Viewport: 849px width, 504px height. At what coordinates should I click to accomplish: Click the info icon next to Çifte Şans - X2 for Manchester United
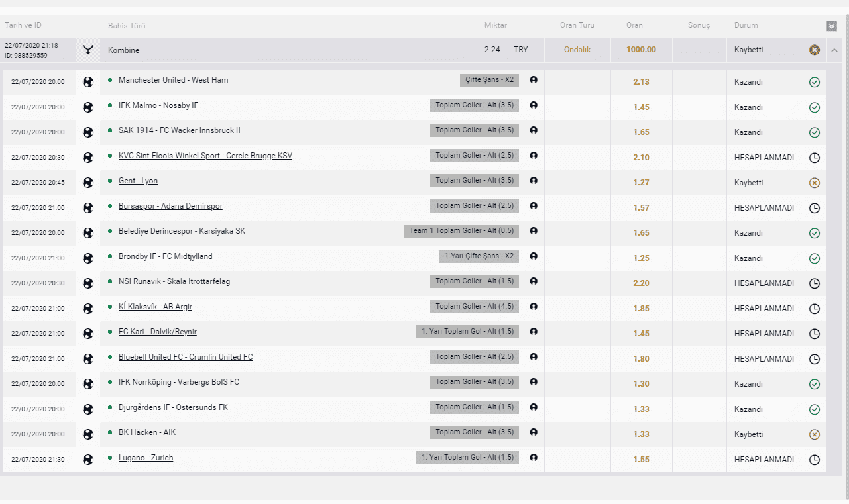click(534, 80)
